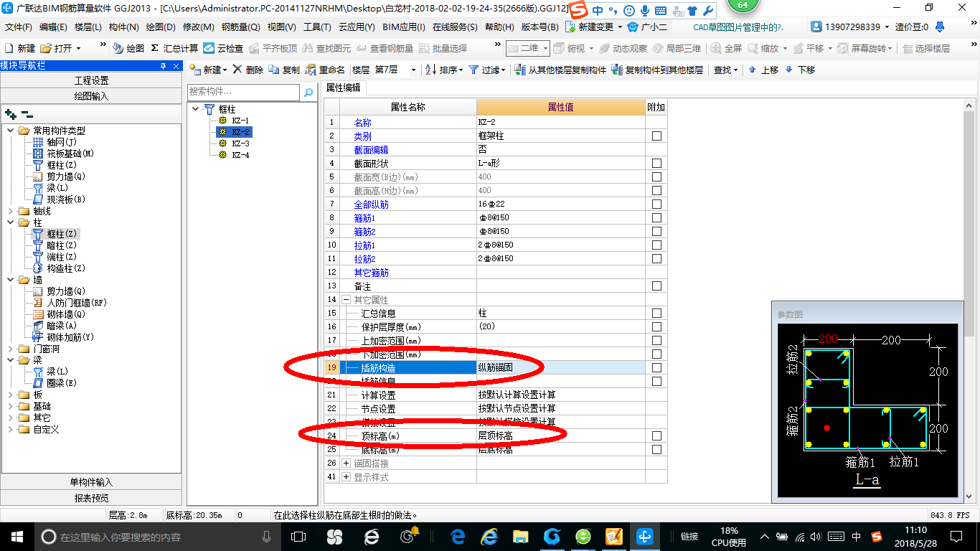Select KZ-3 in component list
This screenshot has height=551, width=980.
click(x=234, y=143)
